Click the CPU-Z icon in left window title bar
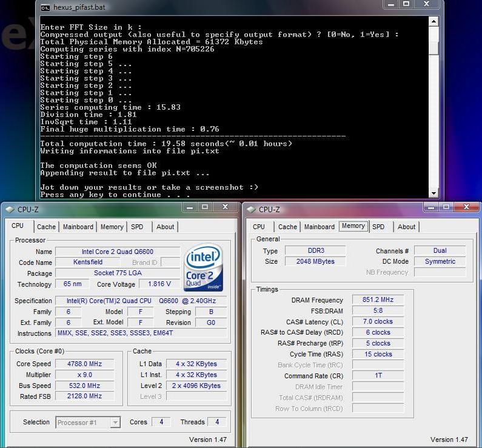The width and height of the screenshot is (482, 448). click(10, 210)
